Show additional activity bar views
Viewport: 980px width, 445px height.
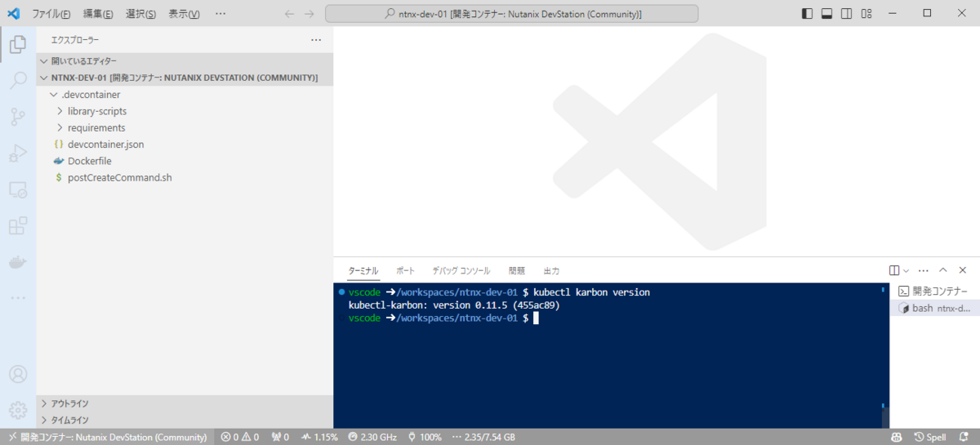point(17,297)
